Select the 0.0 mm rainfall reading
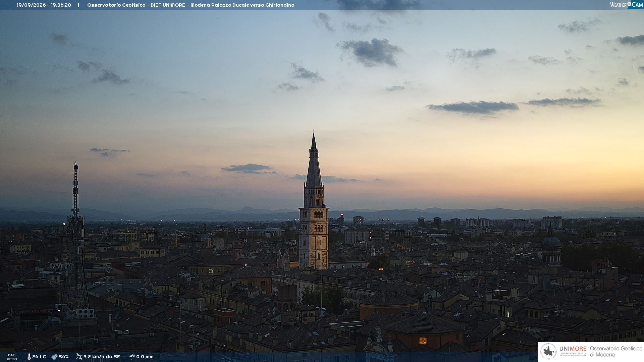The width and height of the screenshot is (644, 362). click(145, 357)
